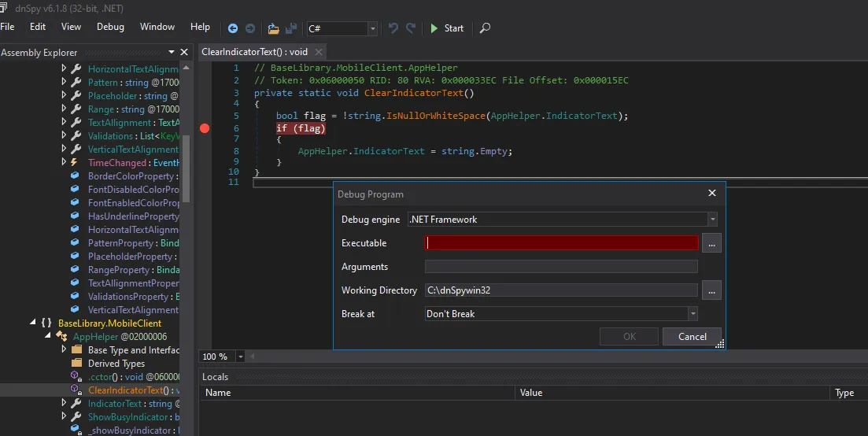The image size is (868, 436).
Task: Close the Assembly Explorer panel
Action: pos(185,53)
